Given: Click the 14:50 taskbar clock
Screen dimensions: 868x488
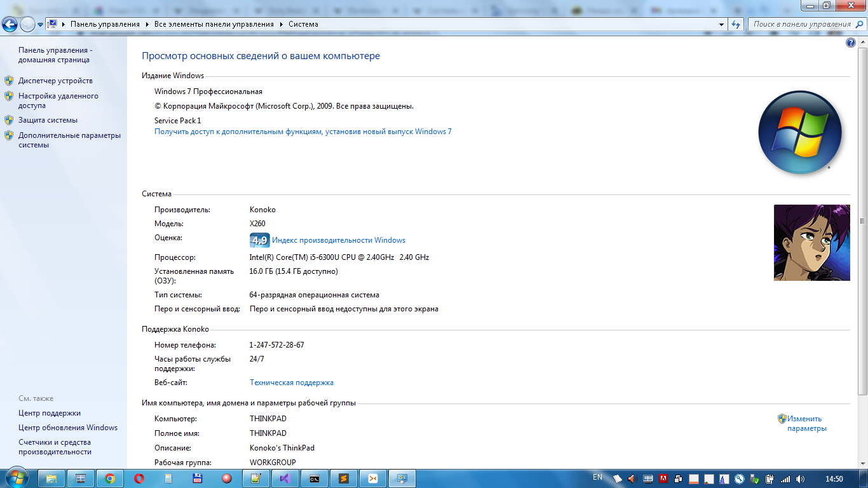Looking at the screenshot, I should pos(834,478).
